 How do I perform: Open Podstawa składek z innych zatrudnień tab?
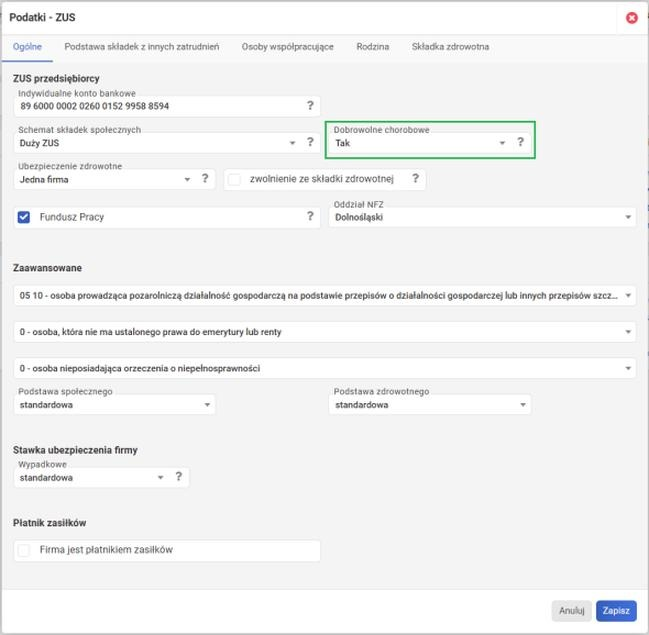tap(142, 47)
